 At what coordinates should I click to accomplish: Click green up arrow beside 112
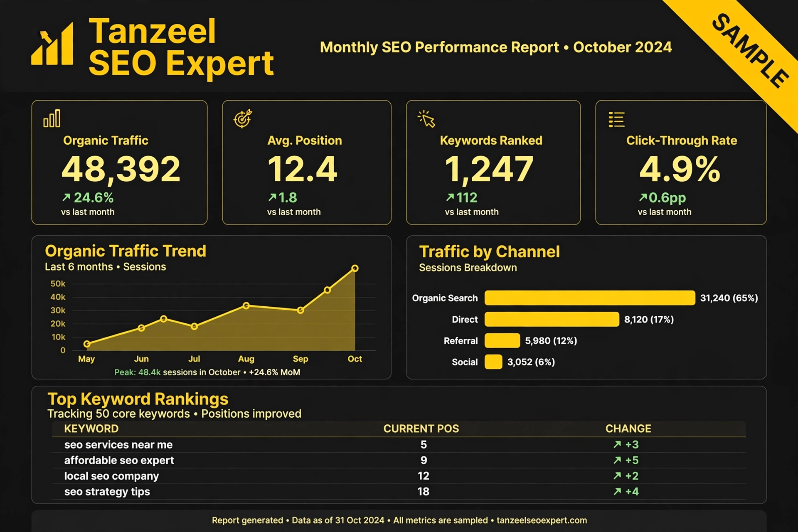click(450, 197)
